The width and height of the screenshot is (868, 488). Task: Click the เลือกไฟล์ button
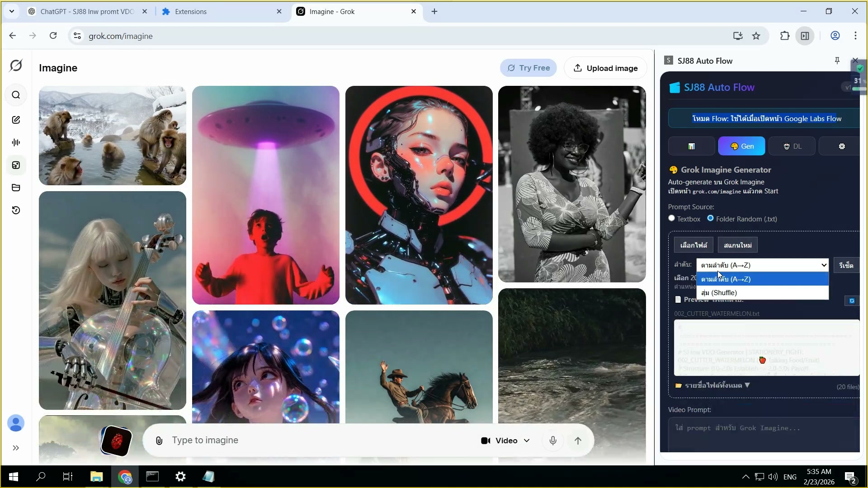tap(693, 245)
